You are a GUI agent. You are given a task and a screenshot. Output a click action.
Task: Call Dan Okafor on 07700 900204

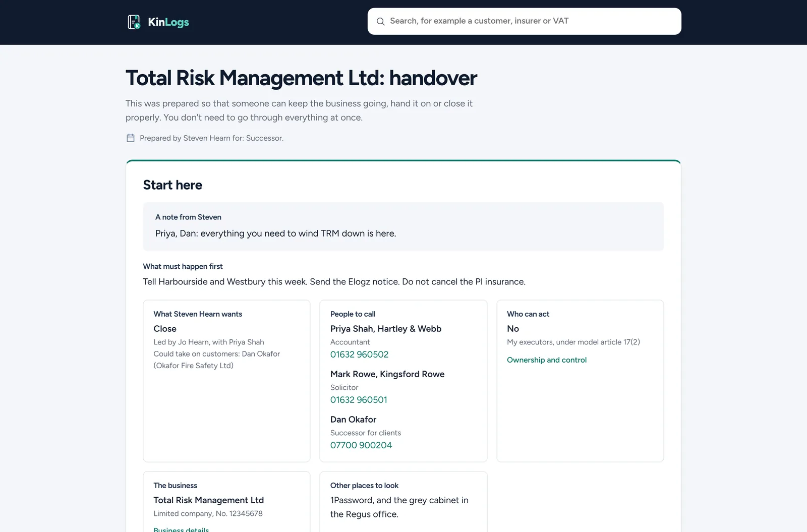pyautogui.click(x=361, y=445)
